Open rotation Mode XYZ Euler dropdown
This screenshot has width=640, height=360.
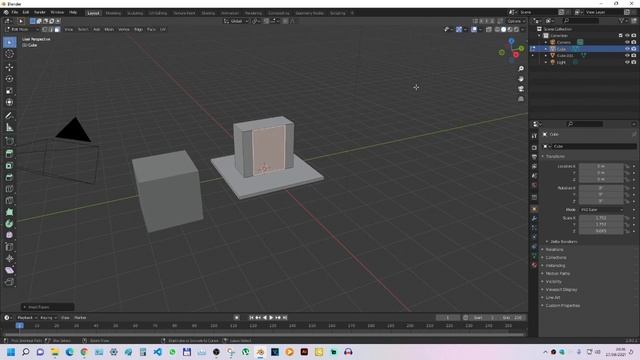tap(602, 210)
